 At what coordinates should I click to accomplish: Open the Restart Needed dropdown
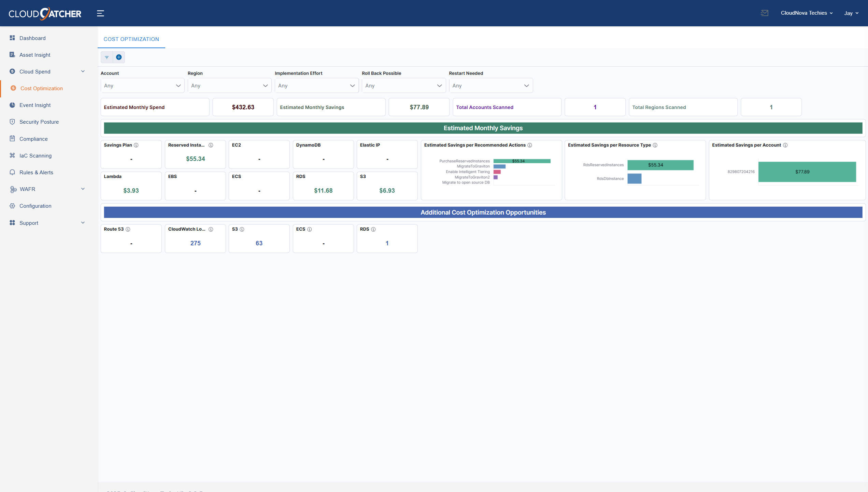(x=490, y=85)
